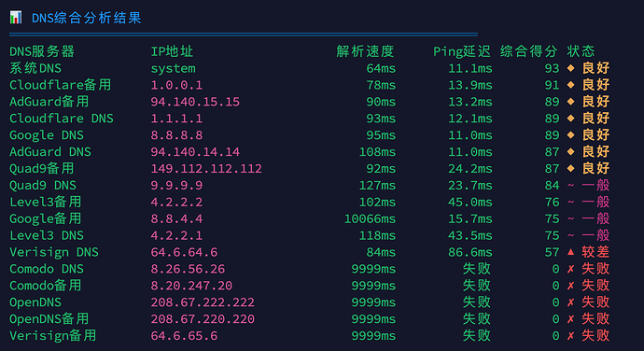The image size is (644, 351).
Task: Select the OpenDNS备用 server name
Action: (x=49, y=319)
